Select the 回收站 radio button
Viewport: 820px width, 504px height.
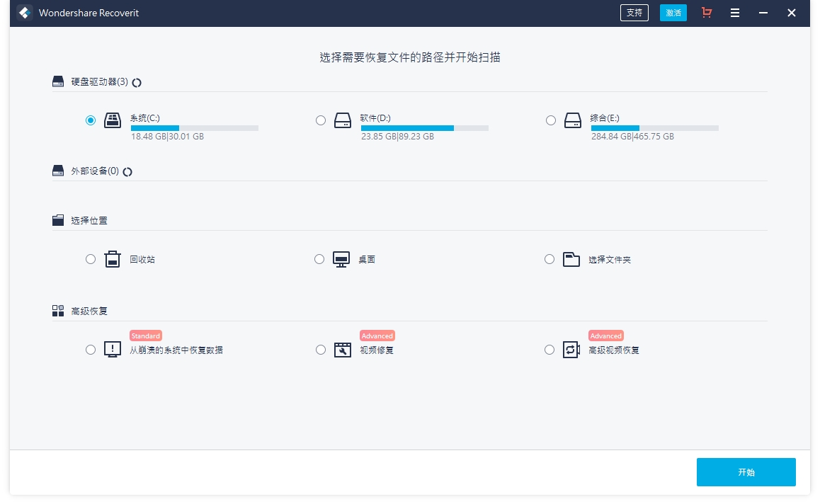click(x=91, y=259)
